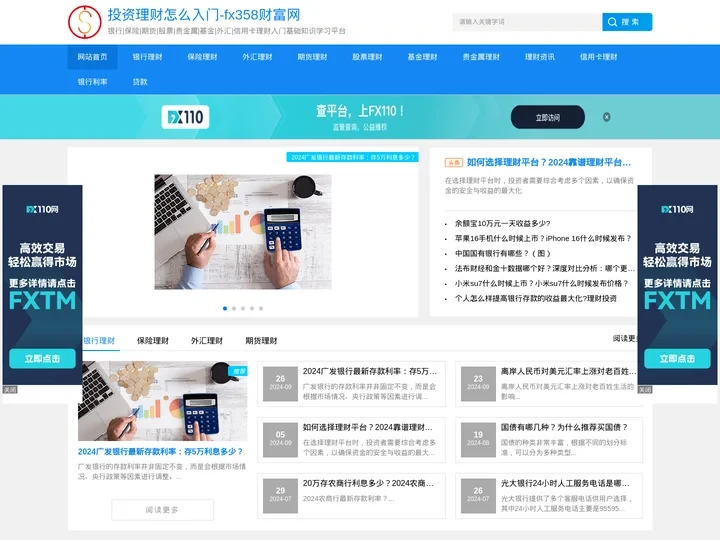Click the search keyword input field
This screenshot has height=540, width=720.
(x=527, y=22)
